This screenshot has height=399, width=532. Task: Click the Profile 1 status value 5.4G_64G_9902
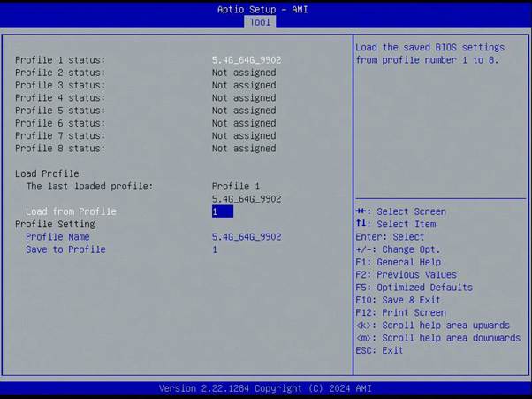pyautogui.click(x=247, y=60)
